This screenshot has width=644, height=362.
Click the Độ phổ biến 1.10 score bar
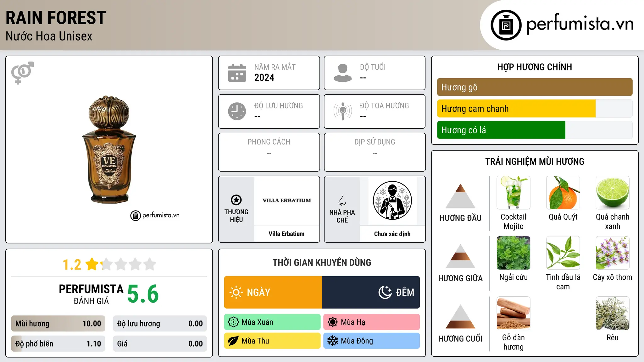58,344
